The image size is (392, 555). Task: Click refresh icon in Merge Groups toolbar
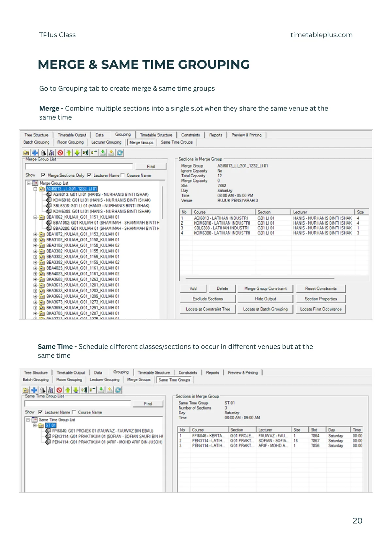(120, 153)
